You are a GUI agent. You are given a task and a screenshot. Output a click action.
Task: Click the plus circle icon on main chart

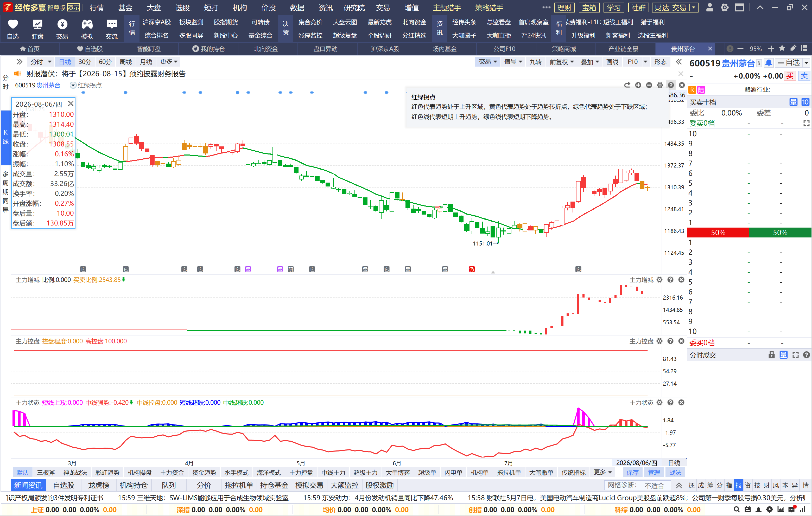point(638,85)
